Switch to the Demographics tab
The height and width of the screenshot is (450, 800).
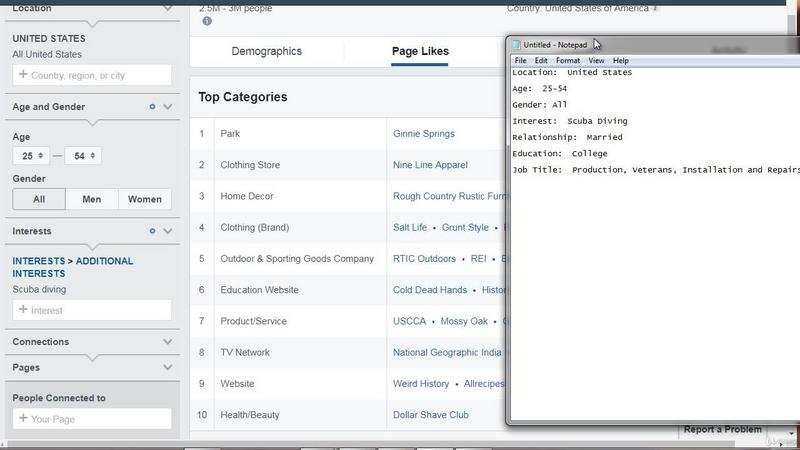click(x=266, y=51)
